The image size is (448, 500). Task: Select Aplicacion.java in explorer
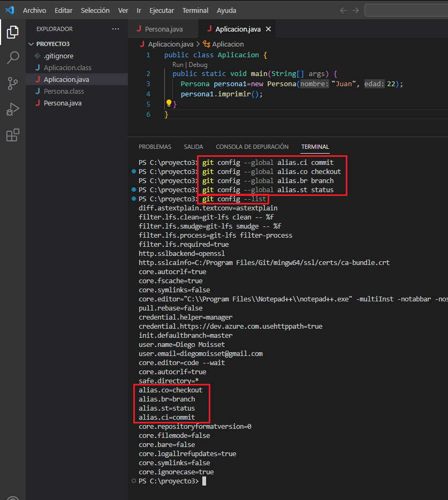pyautogui.click(x=77, y=79)
